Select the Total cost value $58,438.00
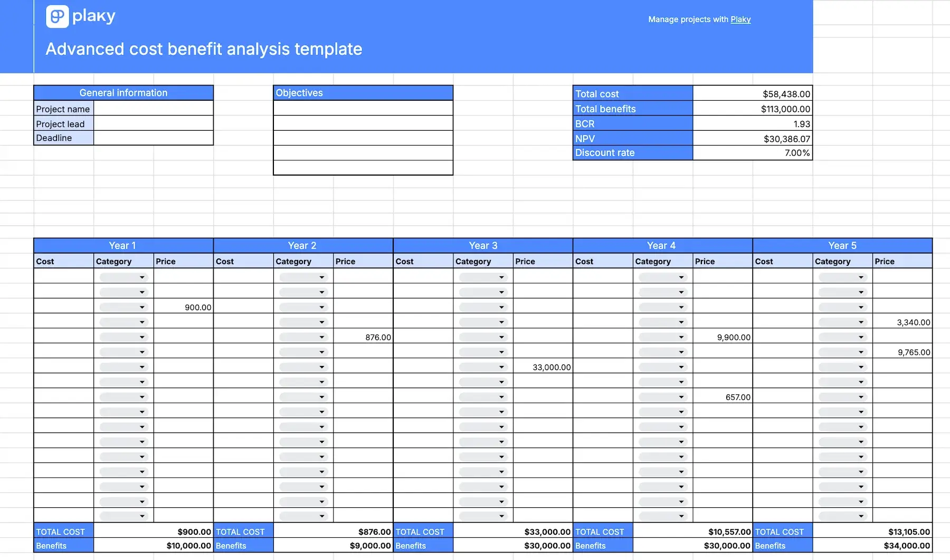 [753, 94]
